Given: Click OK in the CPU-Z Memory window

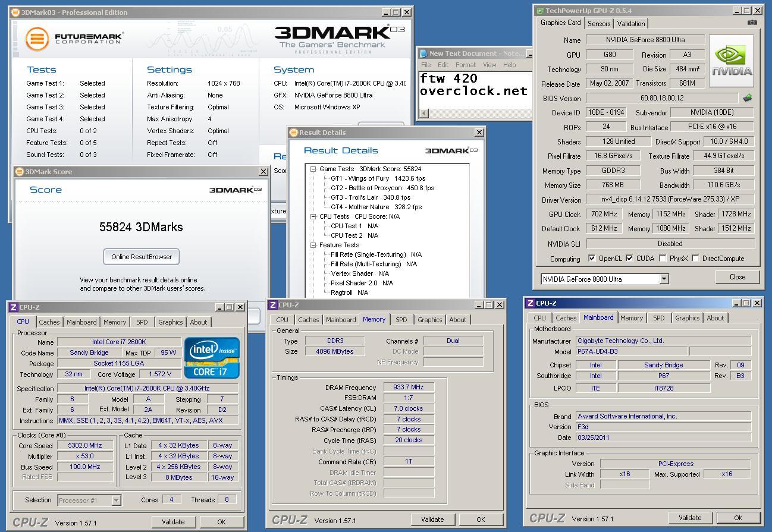Looking at the screenshot, I should (481, 520).
